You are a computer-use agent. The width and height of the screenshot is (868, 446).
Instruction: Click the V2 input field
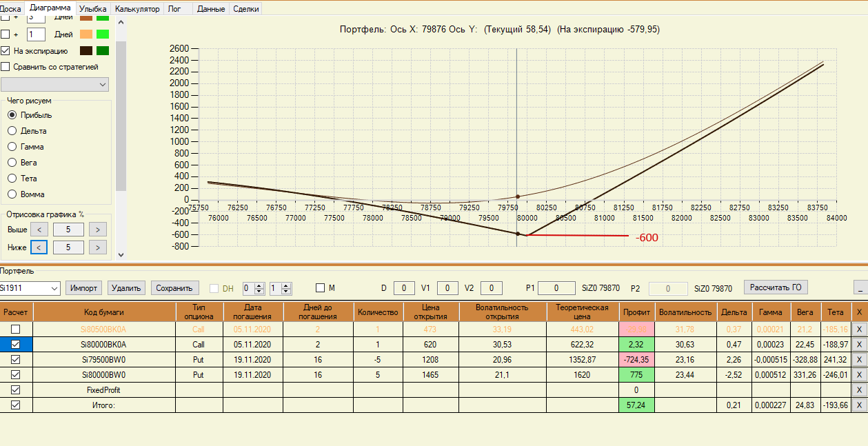coord(491,288)
